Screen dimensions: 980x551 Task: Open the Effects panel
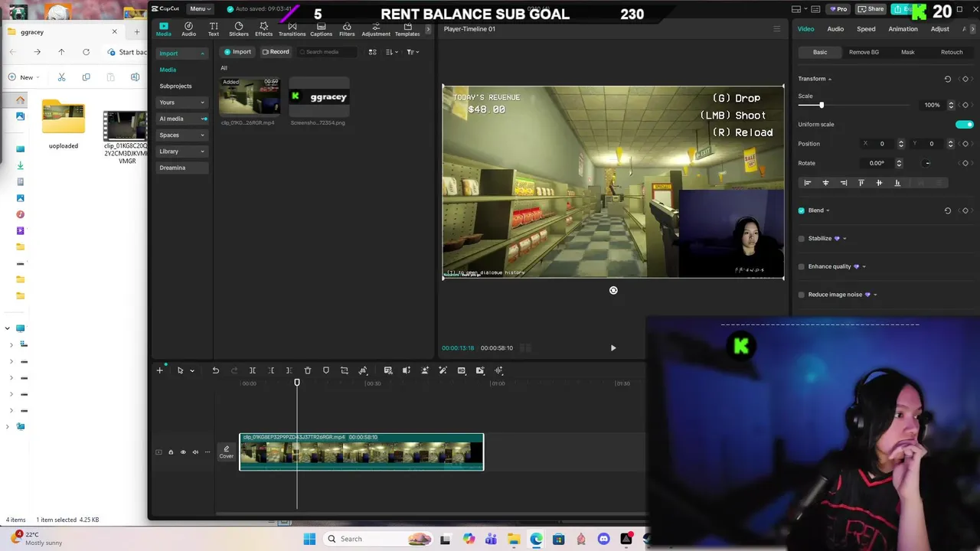tap(263, 29)
